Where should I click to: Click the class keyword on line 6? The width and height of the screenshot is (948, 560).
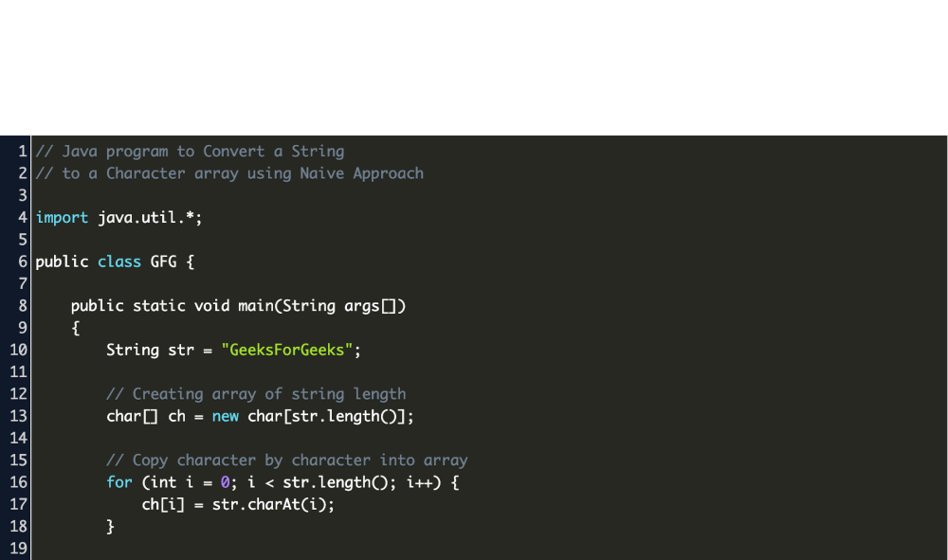coord(119,262)
